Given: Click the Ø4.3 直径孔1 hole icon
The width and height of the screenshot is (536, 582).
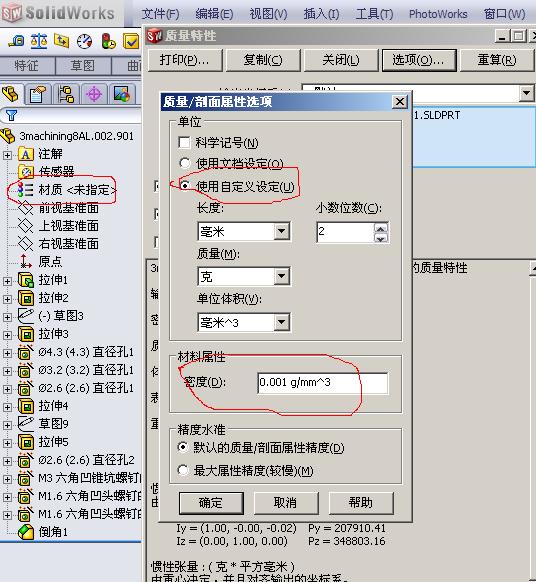Looking at the screenshot, I should click(26, 352).
